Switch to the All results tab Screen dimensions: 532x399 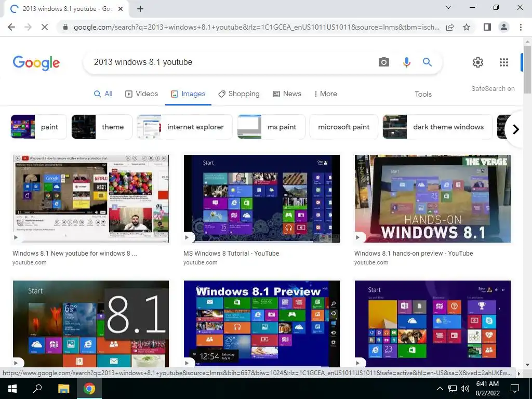103,94
